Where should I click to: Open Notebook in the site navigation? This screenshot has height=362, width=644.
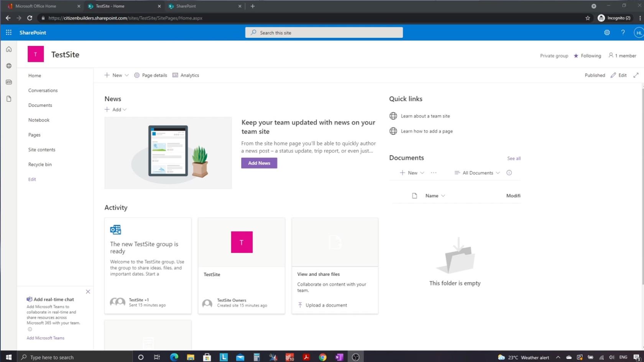tap(39, 120)
